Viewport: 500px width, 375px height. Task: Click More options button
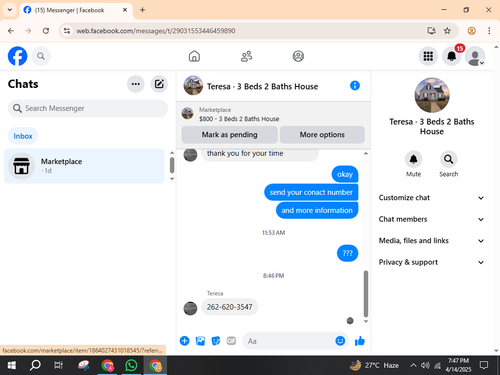tap(322, 135)
